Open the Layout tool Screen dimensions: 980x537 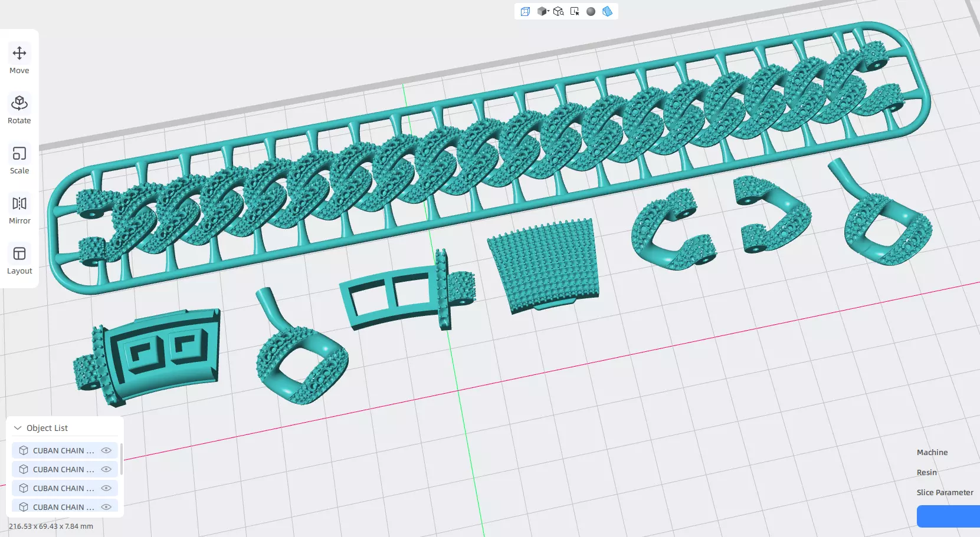(19, 261)
